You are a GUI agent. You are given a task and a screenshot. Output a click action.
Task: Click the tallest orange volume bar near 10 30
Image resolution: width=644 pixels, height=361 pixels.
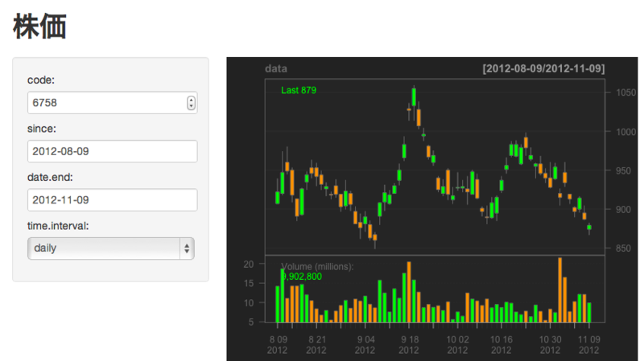[x=559, y=289]
